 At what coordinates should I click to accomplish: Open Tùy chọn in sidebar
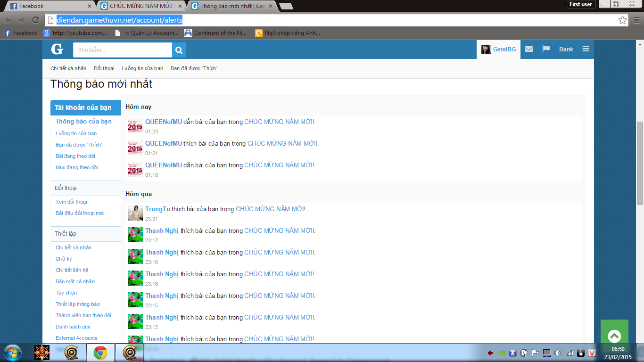click(66, 293)
